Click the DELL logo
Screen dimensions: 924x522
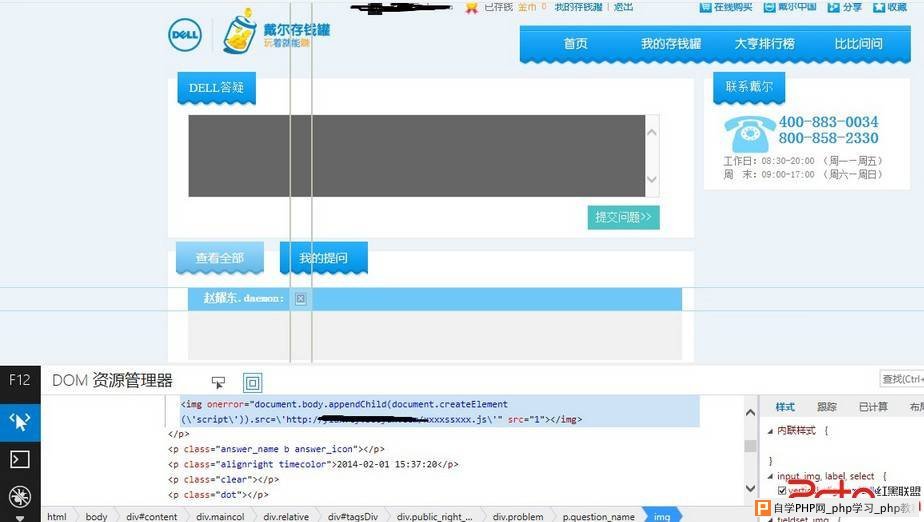[x=184, y=35]
